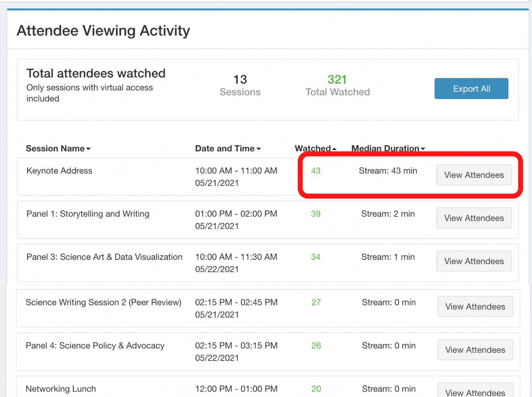Sort by Date and Time column

pos(228,149)
